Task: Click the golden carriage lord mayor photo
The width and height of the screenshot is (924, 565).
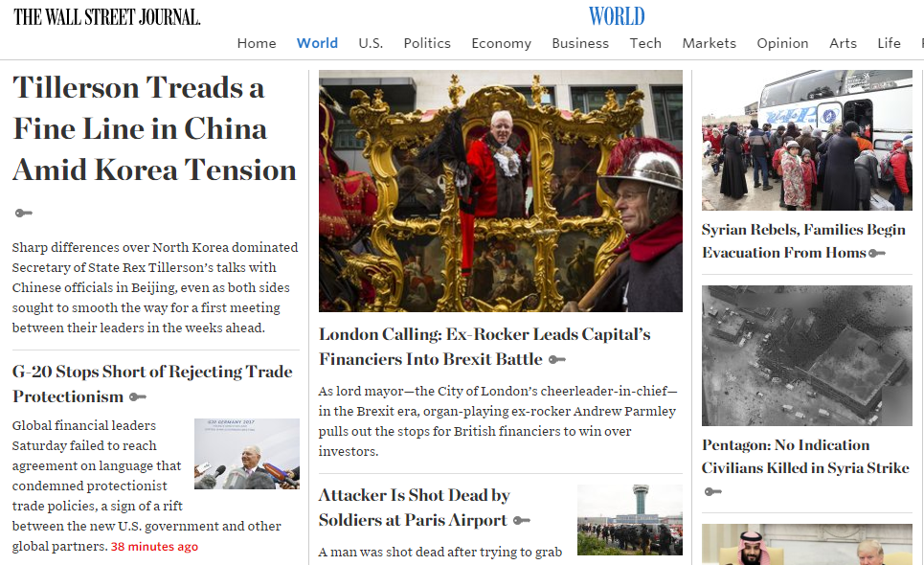Action: pyautogui.click(x=501, y=191)
